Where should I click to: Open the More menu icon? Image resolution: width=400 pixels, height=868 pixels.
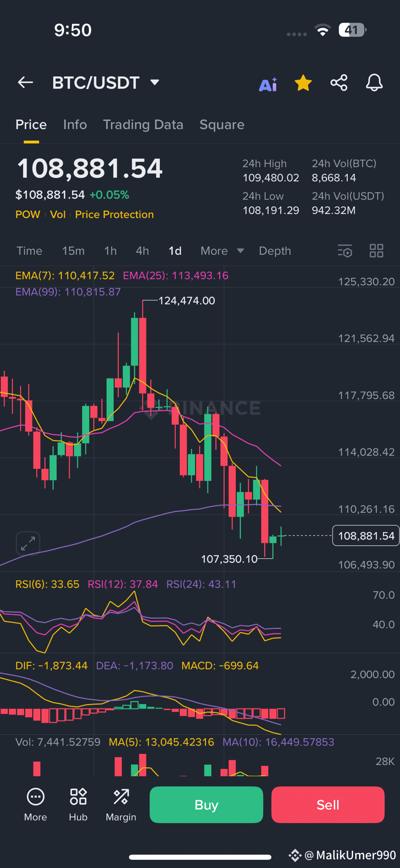coord(36,804)
